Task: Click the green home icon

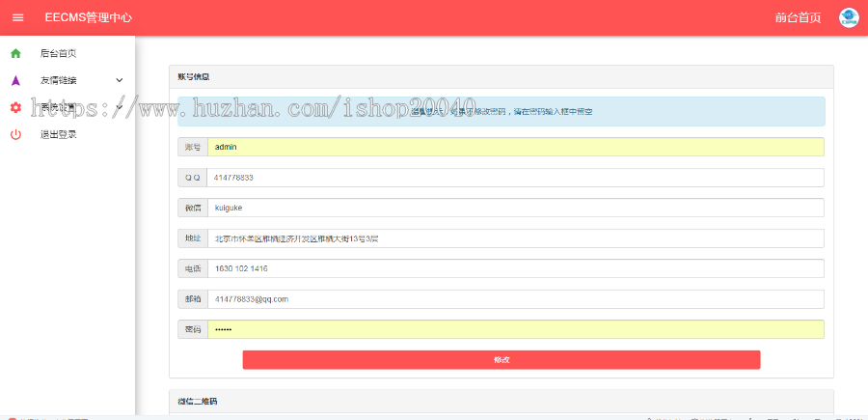Action: [x=15, y=53]
